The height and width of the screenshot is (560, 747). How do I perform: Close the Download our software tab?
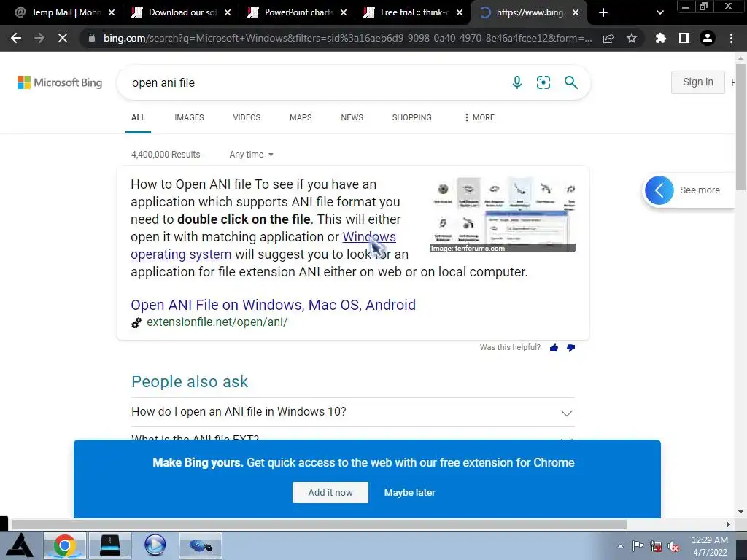tap(228, 12)
